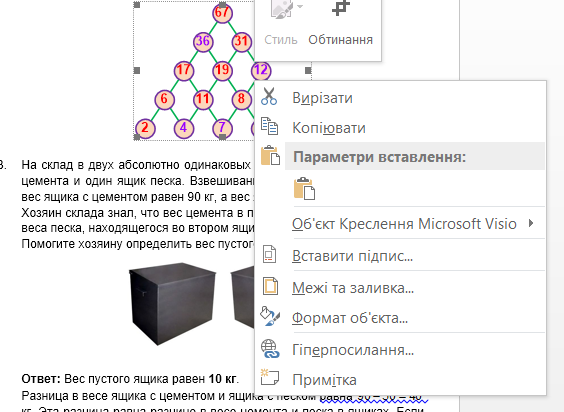The width and height of the screenshot is (564, 412).
Task: Open the Стиль dropdown arrow
Action: click(300, 6)
